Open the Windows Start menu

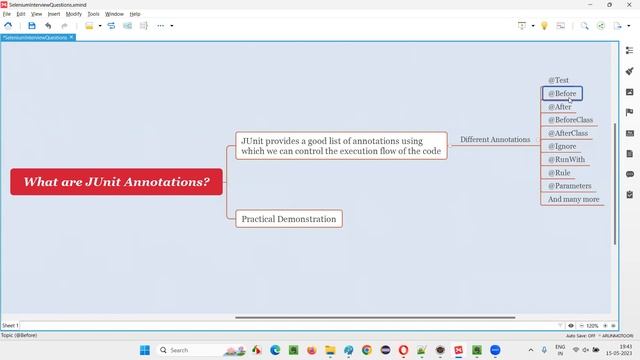145,350
